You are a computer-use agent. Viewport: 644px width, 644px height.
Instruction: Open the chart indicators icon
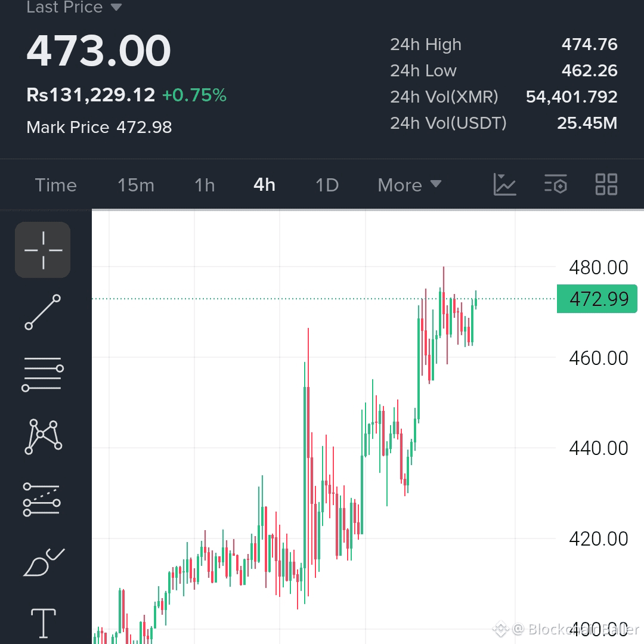click(x=504, y=184)
